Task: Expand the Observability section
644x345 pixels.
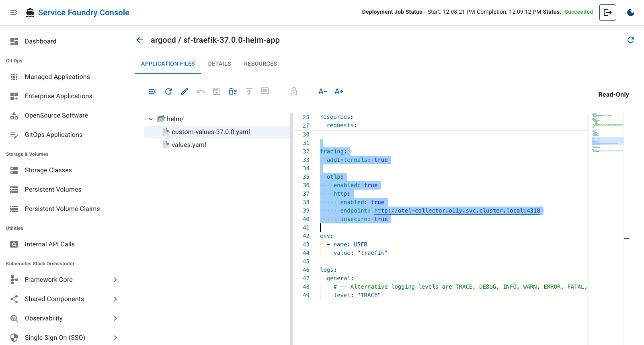Action: [115, 318]
